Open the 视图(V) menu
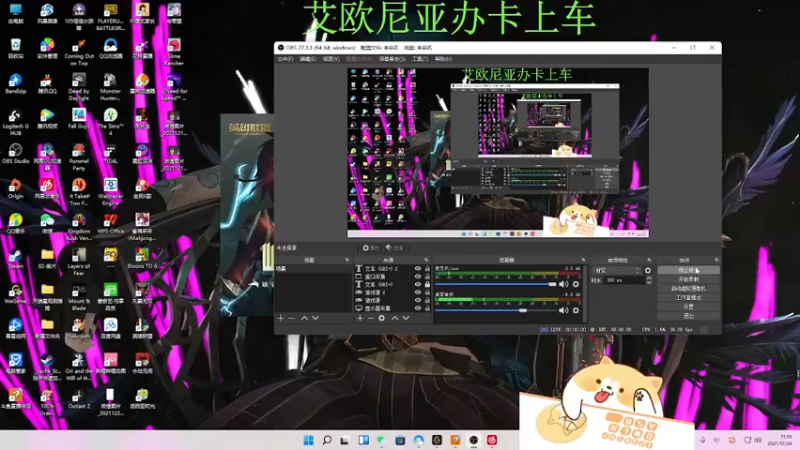This screenshot has width=800, height=450. pyautogui.click(x=331, y=59)
